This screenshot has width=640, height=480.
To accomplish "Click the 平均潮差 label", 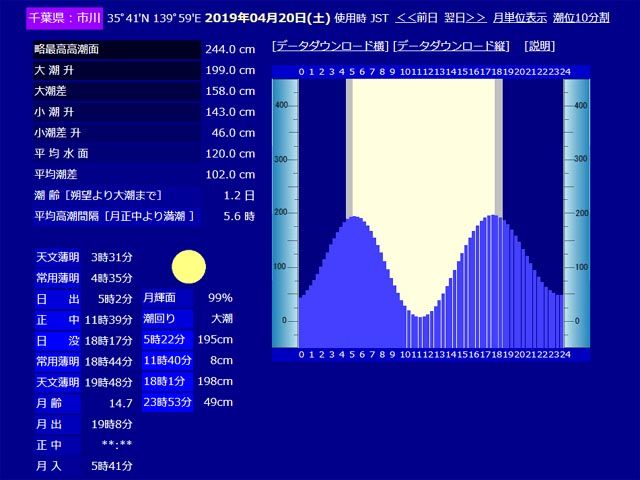I will point(56,174).
